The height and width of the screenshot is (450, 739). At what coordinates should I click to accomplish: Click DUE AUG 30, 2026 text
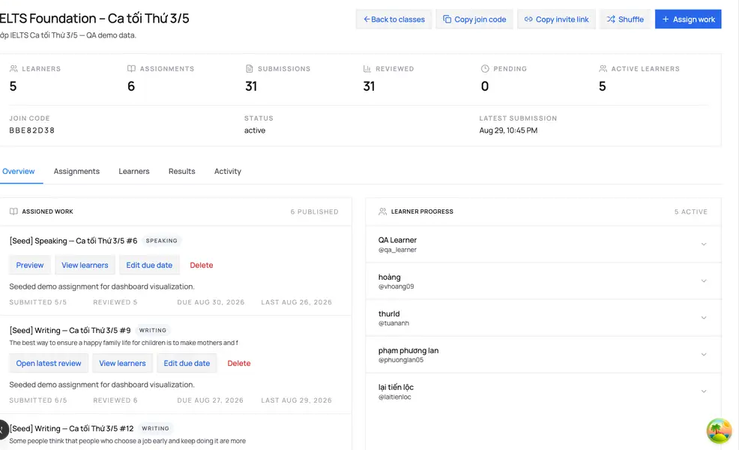click(x=211, y=302)
